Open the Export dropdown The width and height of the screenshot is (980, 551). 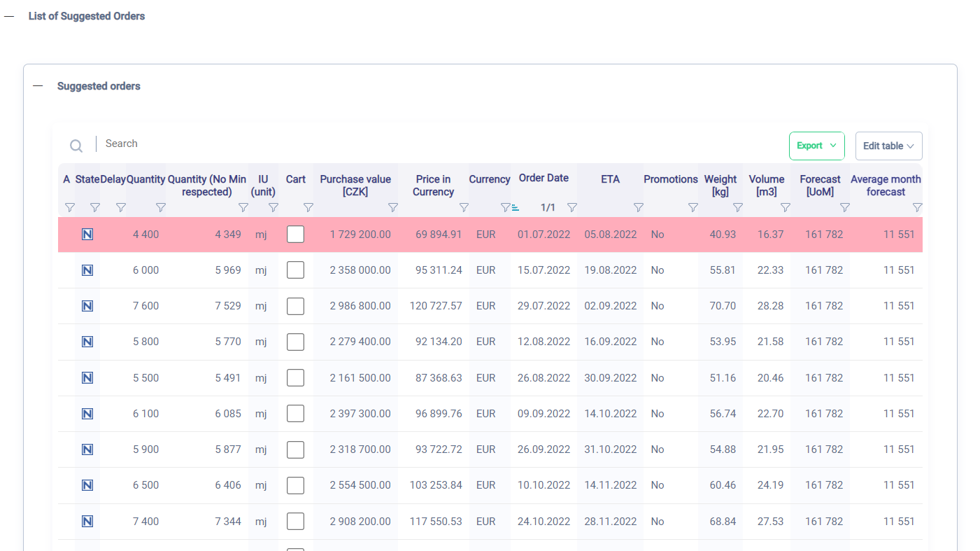pyautogui.click(x=816, y=146)
